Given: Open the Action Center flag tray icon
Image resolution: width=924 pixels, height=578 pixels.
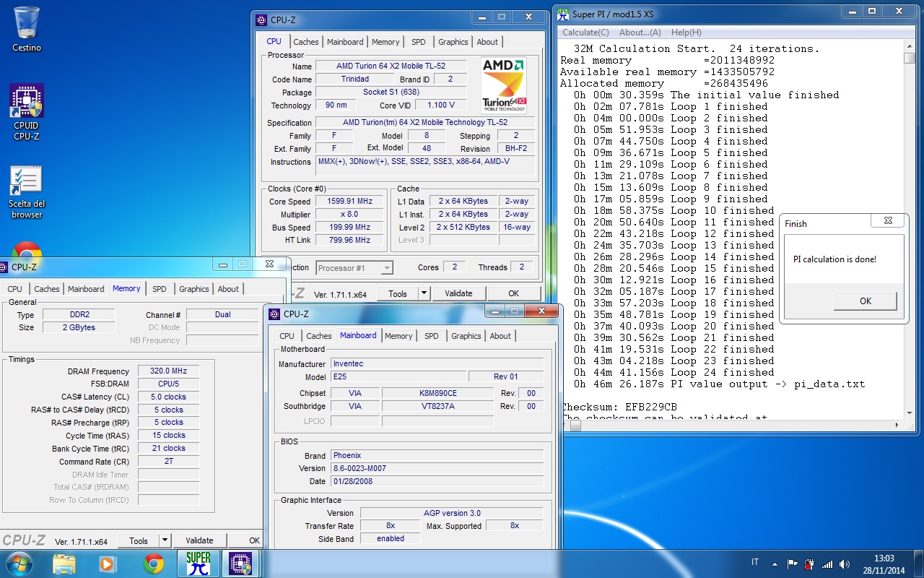Looking at the screenshot, I should point(793,564).
